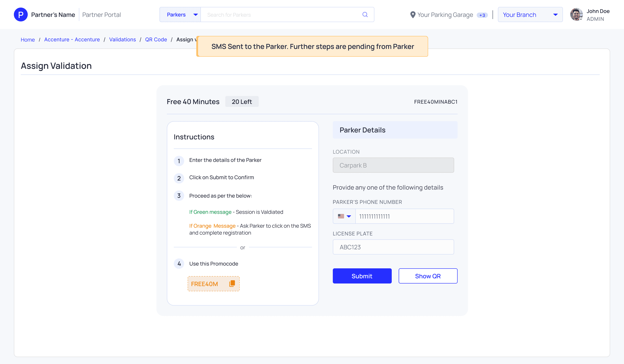Screen dimensions: 624x364
Task: Navigate to Validations breadcrumb
Action: click(122, 40)
